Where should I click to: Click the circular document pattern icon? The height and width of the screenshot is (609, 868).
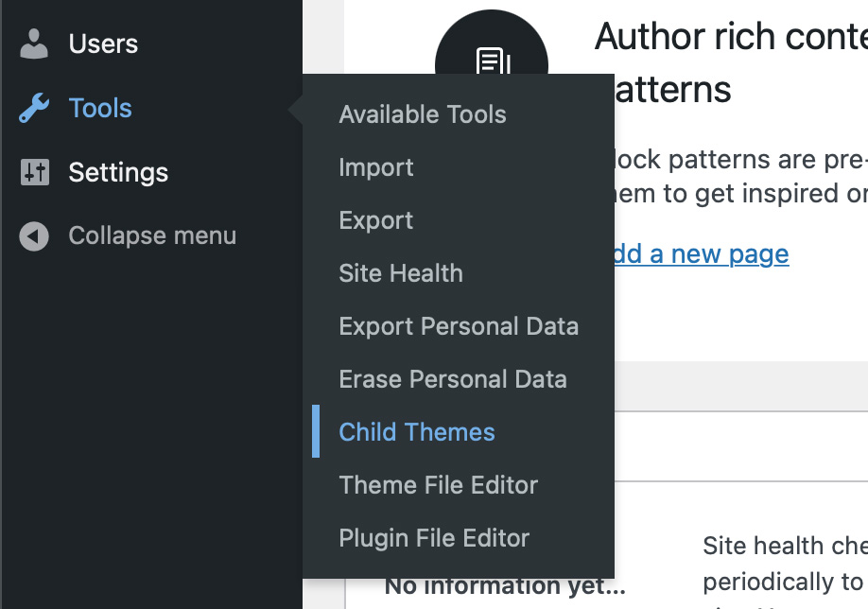point(491,47)
